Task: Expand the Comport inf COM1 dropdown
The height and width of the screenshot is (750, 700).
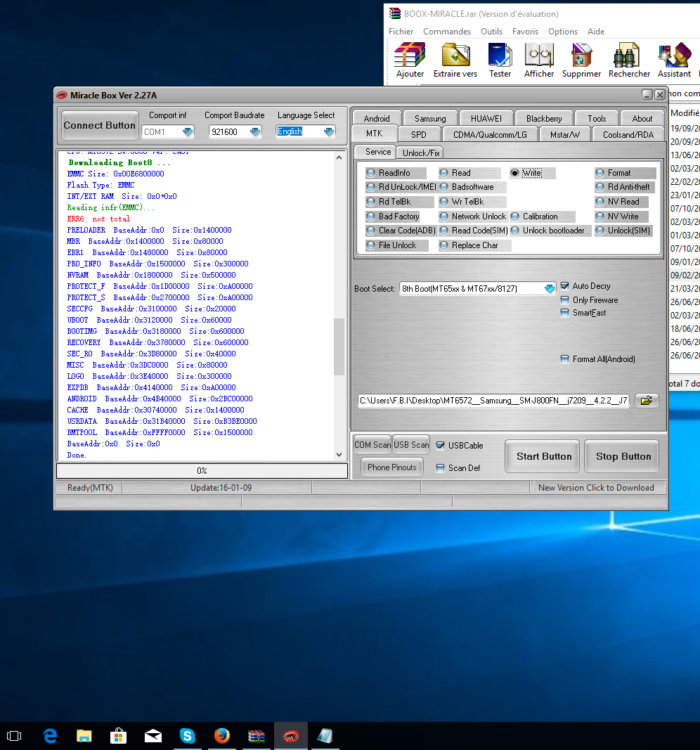Action: [188, 131]
